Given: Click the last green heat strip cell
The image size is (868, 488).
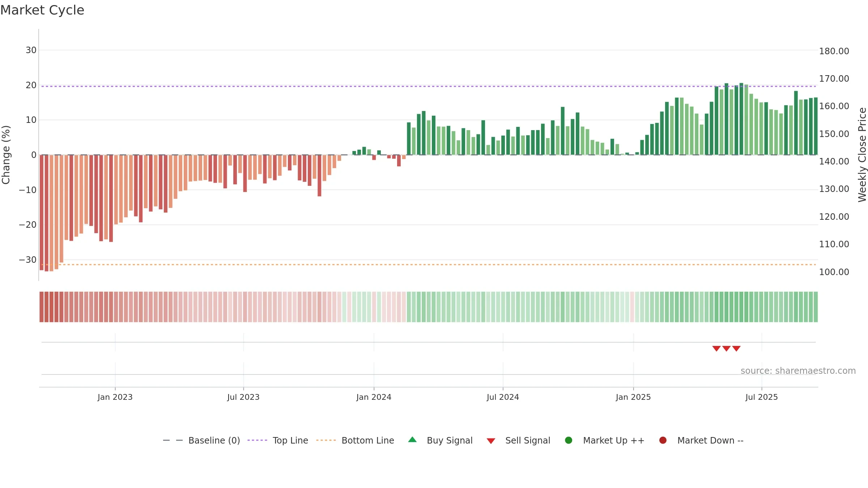Looking at the screenshot, I should click(816, 307).
